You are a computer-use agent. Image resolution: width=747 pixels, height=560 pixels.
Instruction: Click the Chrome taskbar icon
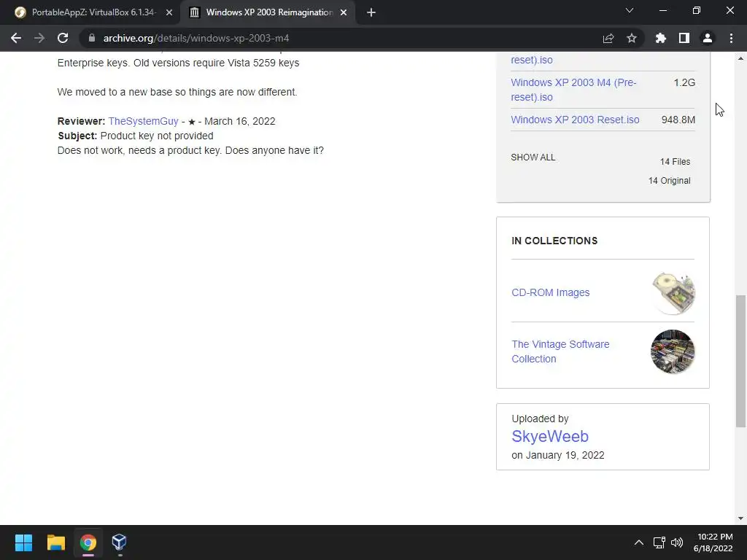coord(88,542)
